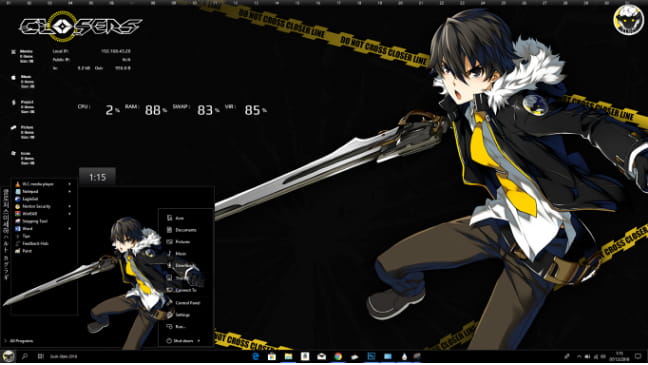Open Settings from the start menu
The height and width of the screenshot is (365, 648).
click(x=182, y=315)
